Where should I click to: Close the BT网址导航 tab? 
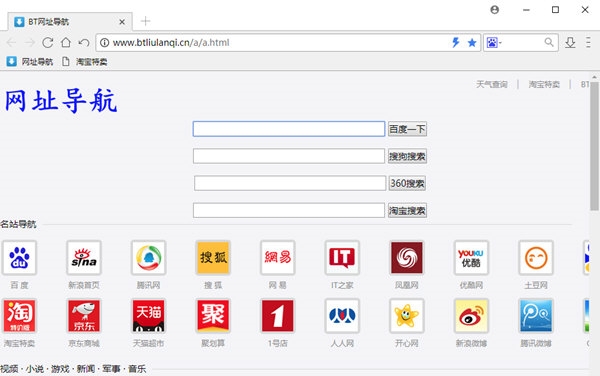[122, 22]
